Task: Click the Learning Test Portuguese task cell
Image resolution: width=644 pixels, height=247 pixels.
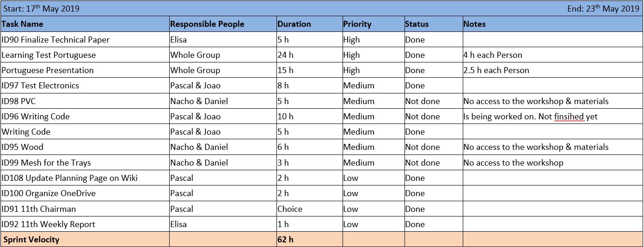Action: point(49,55)
